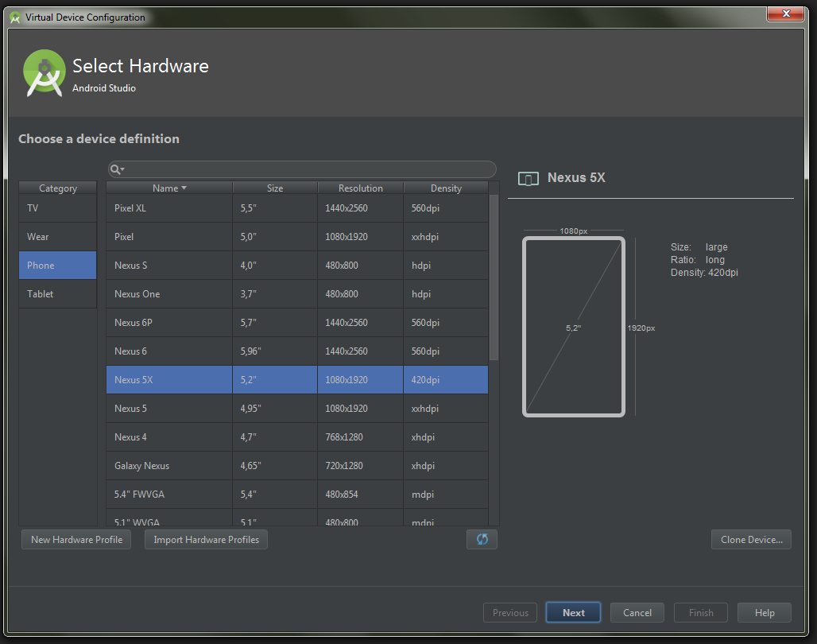The image size is (817, 644).
Task: Click the 720x1280 resolution cell
Action: [361, 466]
